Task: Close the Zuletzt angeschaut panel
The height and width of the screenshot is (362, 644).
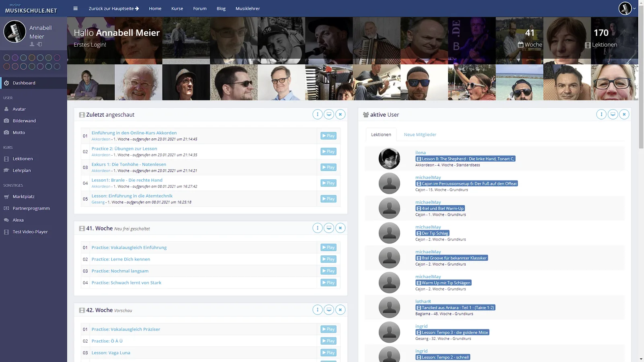Action: (340, 114)
